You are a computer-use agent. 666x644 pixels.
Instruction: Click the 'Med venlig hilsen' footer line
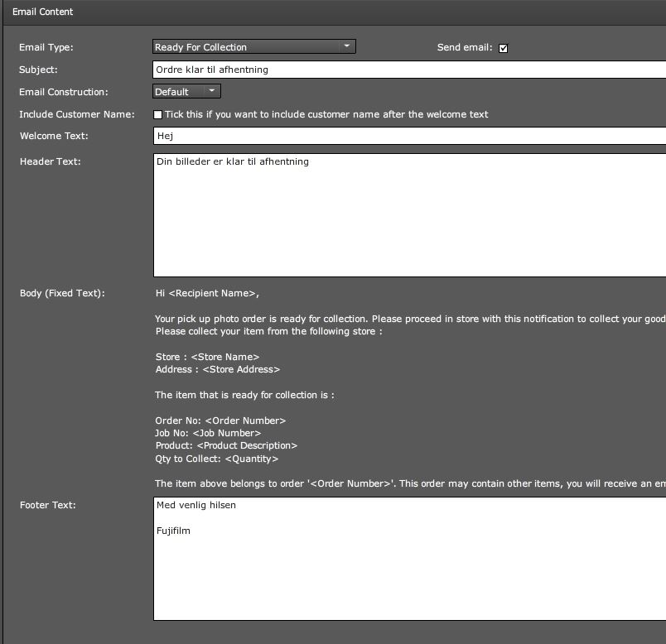[195, 505]
